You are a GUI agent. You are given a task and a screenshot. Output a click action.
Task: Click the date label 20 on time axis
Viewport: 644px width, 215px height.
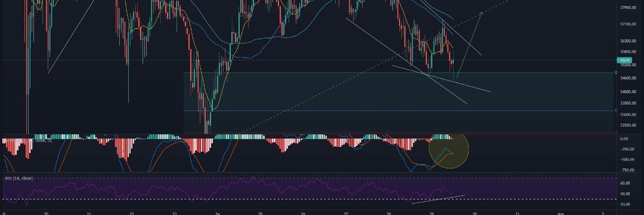47,213
